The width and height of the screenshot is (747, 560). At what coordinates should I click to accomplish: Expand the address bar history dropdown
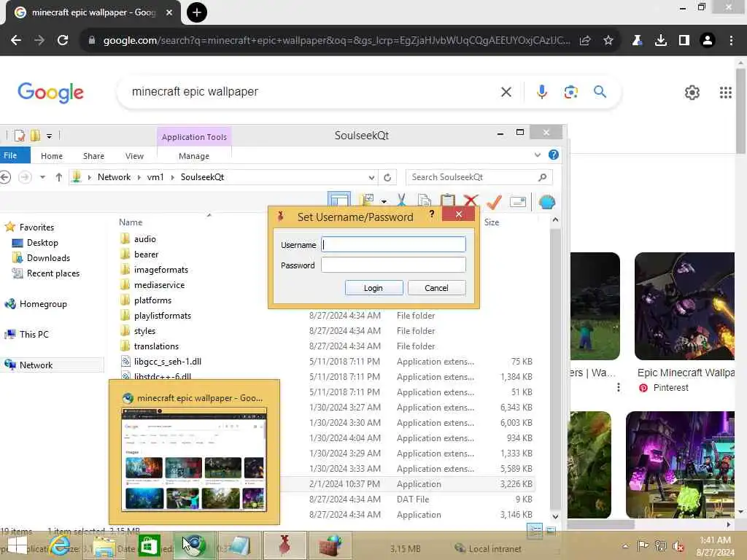coord(371,178)
